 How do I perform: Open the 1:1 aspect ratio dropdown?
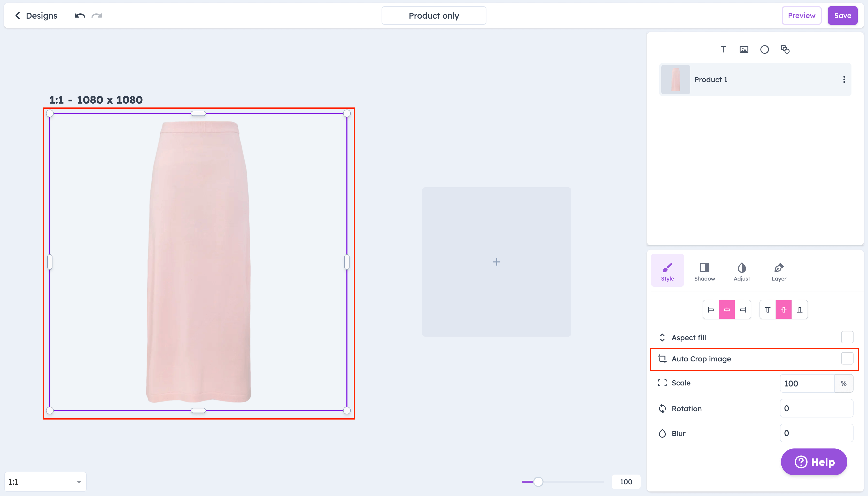(x=45, y=481)
